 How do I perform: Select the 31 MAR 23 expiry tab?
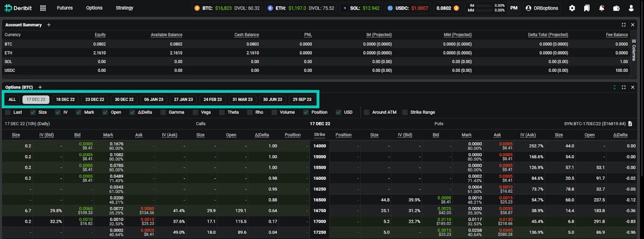coord(242,99)
